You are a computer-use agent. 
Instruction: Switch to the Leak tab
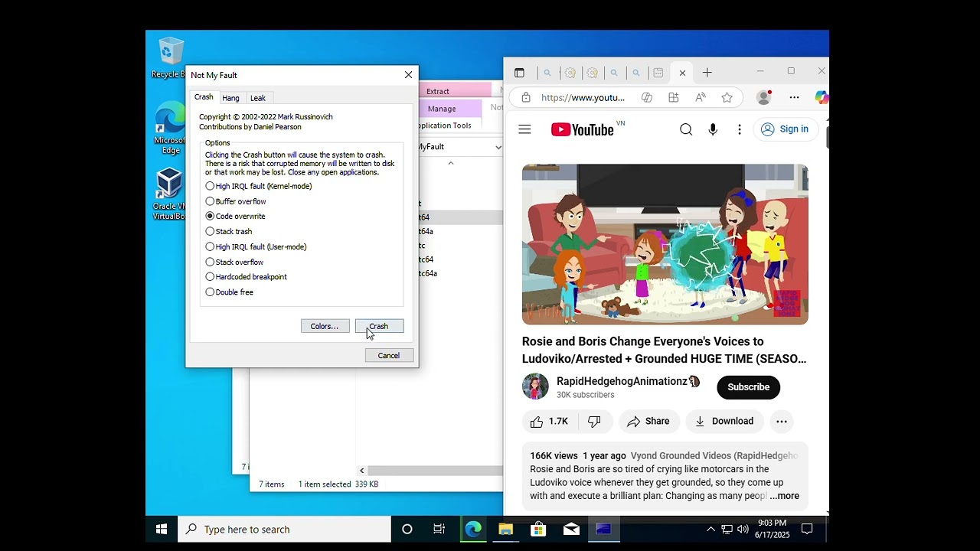coord(258,98)
